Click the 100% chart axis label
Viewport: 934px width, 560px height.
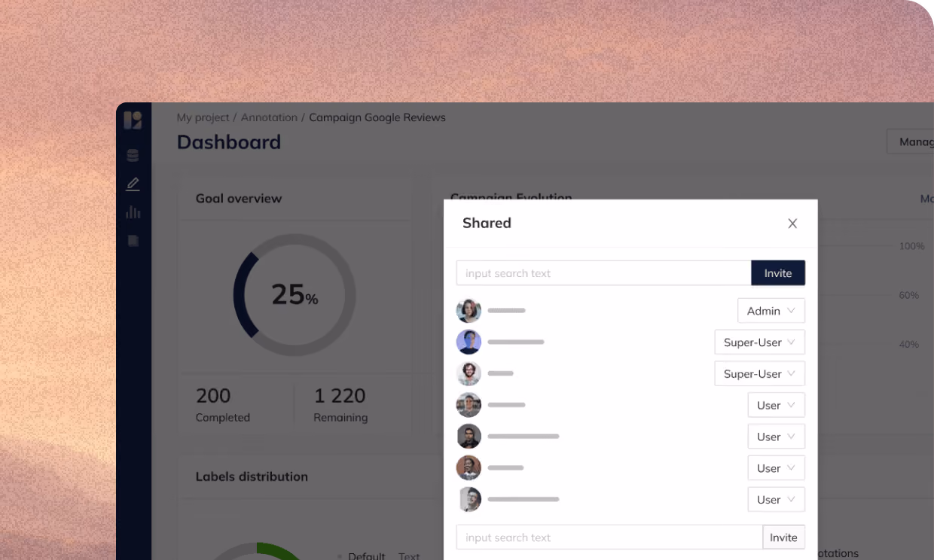click(x=911, y=246)
